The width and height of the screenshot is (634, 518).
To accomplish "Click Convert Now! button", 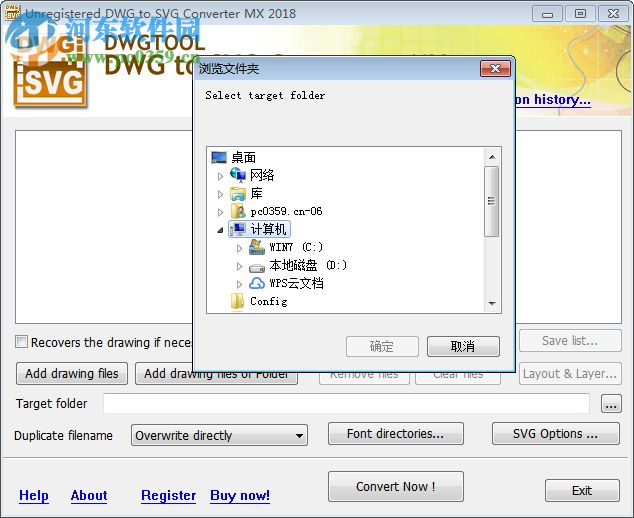I will tap(395, 486).
